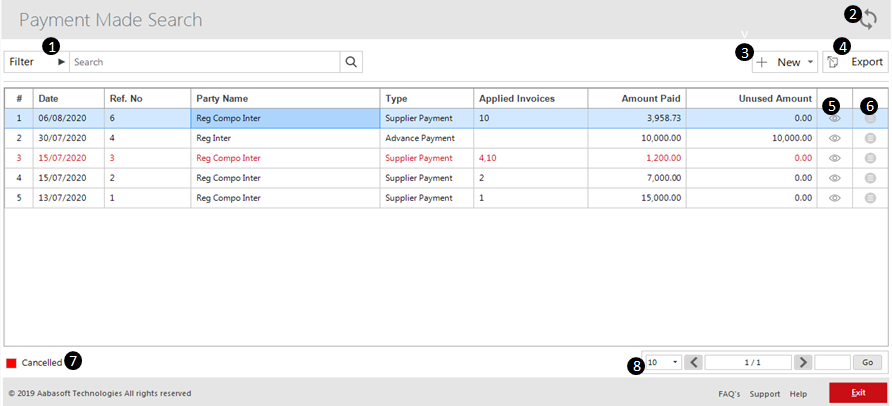The width and height of the screenshot is (892, 406).
Task: Select the unused amount cell 10,000.00
Action: click(751, 138)
